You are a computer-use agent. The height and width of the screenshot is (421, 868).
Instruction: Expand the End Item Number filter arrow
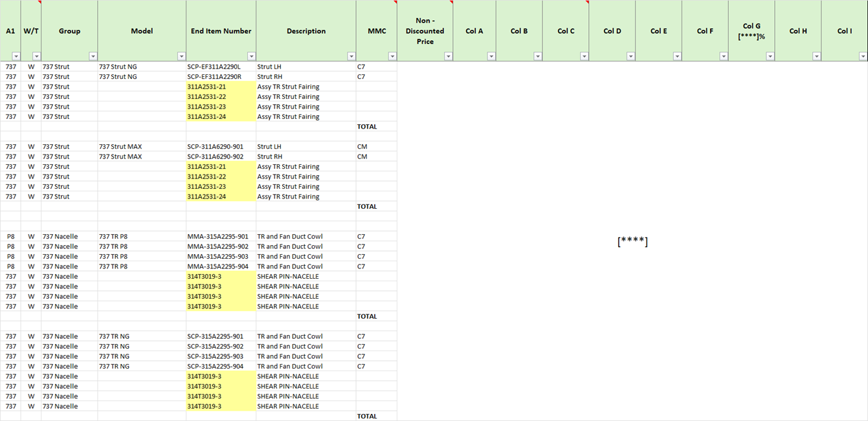click(x=250, y=56)
